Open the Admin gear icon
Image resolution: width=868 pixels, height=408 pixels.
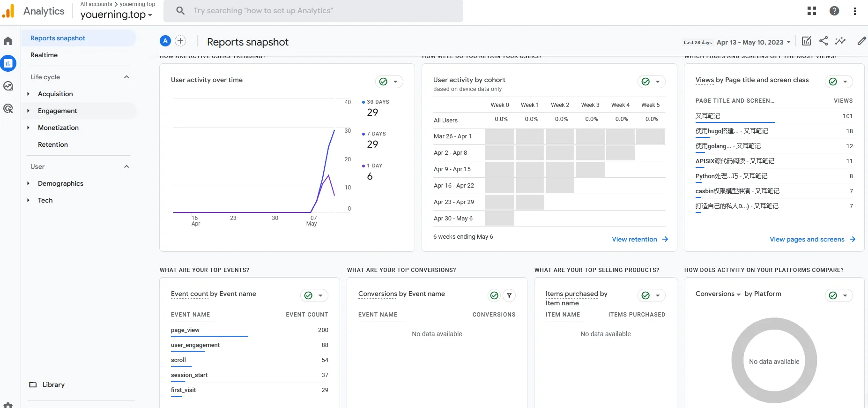point(8,405)
